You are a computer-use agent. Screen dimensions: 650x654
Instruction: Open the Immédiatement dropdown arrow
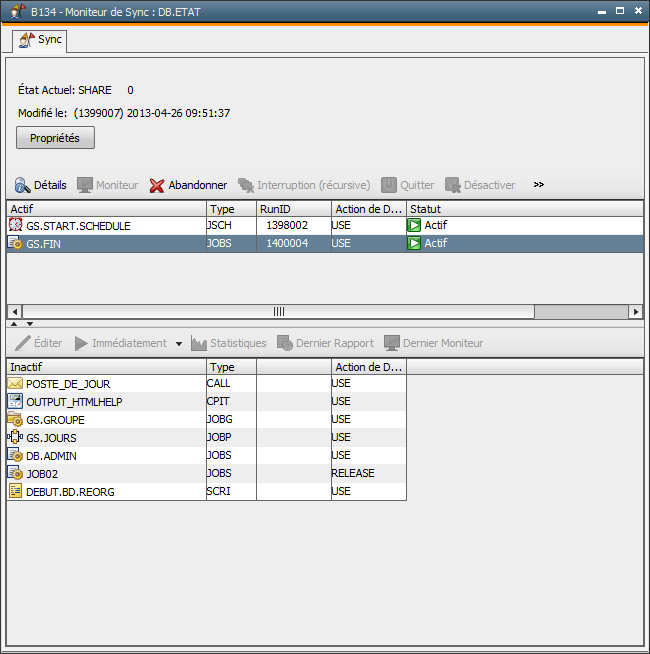click(179, 344)
